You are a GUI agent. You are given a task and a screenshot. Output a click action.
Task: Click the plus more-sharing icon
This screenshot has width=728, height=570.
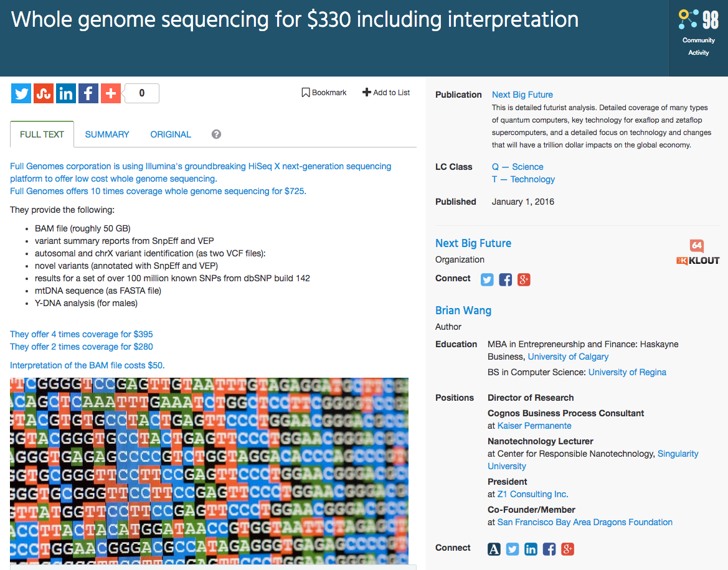pyautogui.click(x=110, y=93)
